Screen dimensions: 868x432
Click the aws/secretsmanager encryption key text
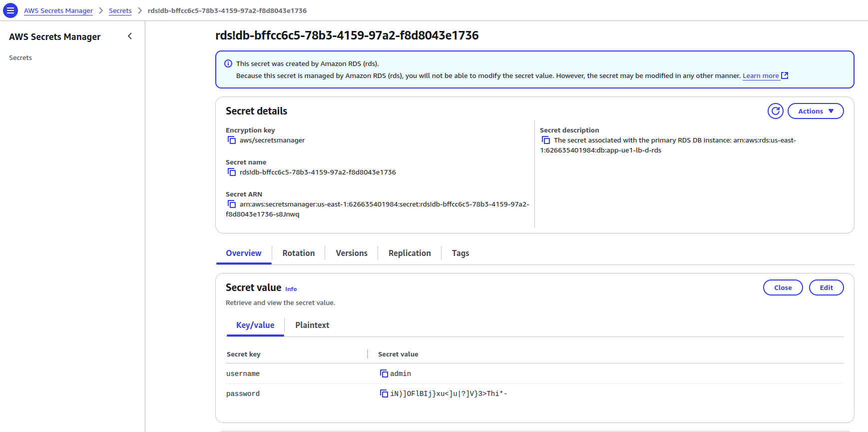tap(272, 140)
